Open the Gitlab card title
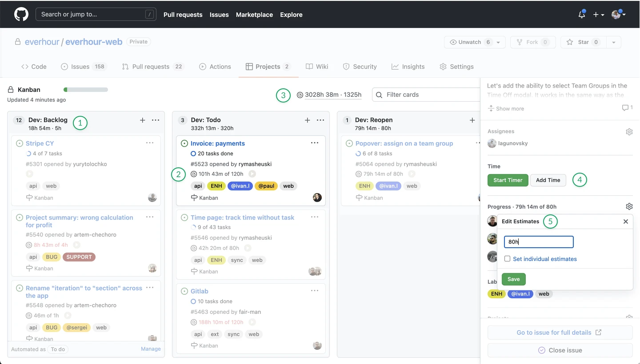This screenshot has width=640, height=364. tap(200, 291)
